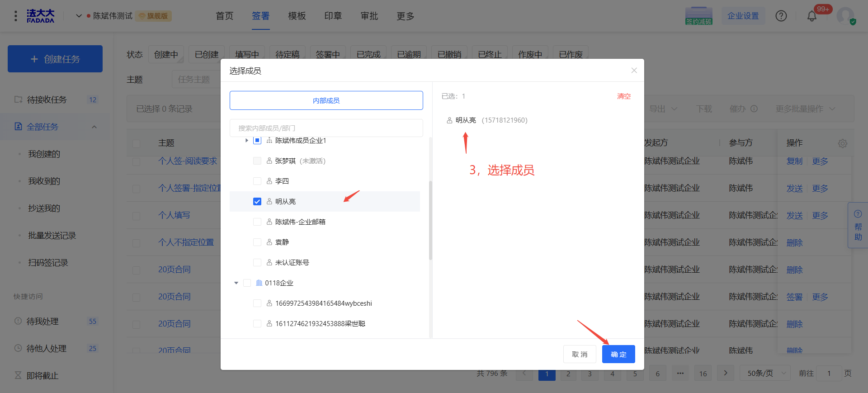Collapse the 0118企业 tree node
The width and height of the screenshot is (868, 393).
click(x=236, y=283)
